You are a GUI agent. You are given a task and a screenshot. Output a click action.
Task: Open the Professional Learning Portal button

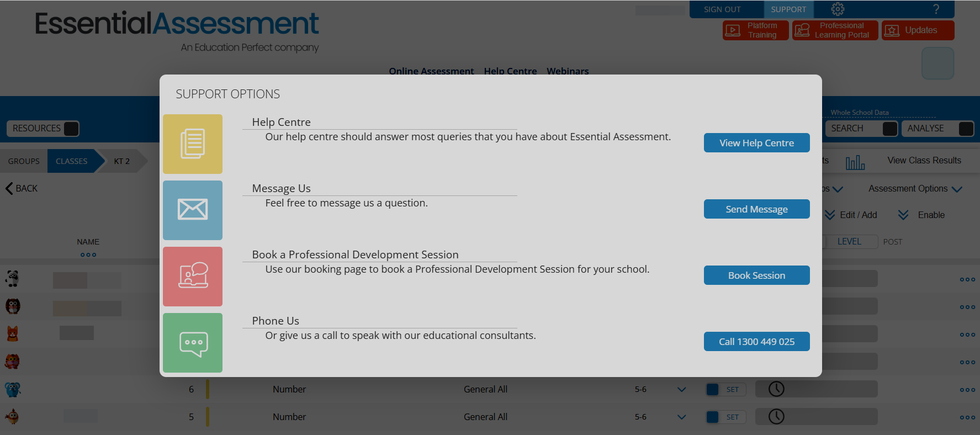tap(835, 30)
